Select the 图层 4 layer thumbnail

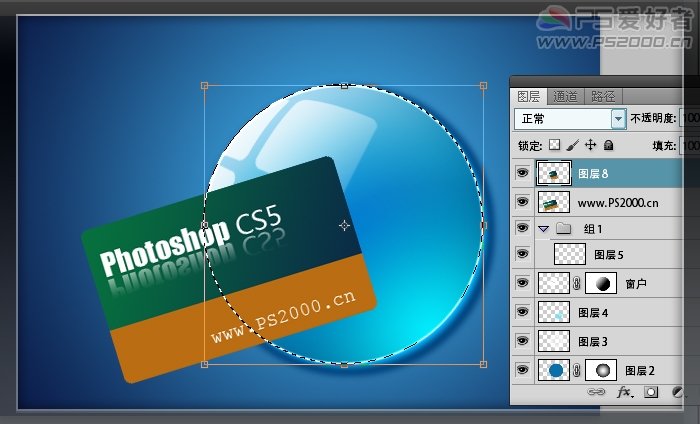coord(554,312)
